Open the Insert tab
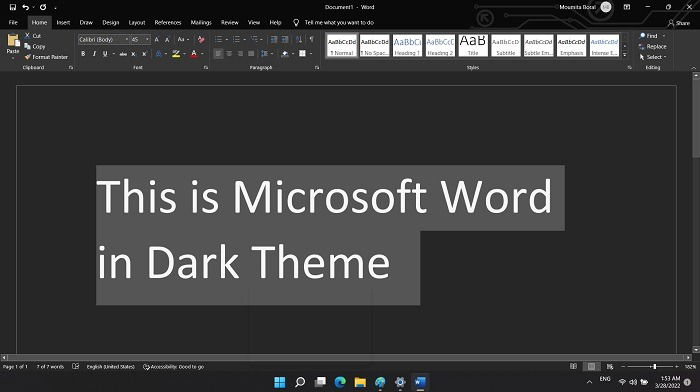 tap(63, 22)
